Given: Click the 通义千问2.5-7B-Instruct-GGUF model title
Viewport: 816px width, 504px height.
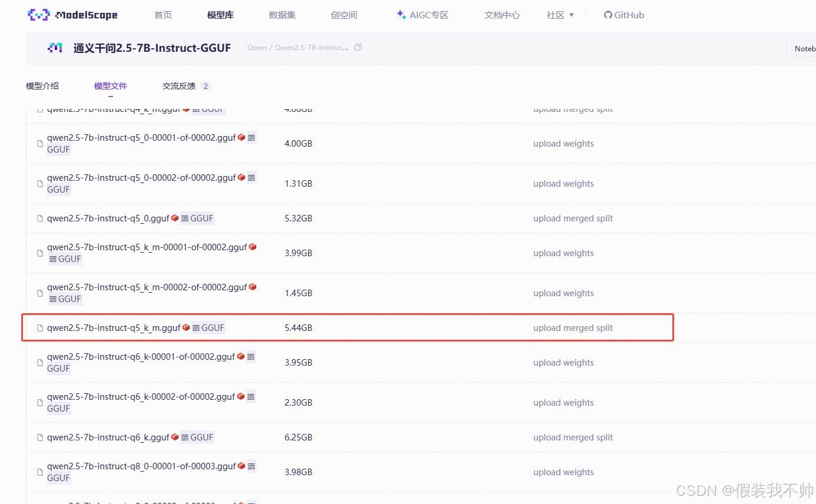Looking at the screenshot, I should (x=152, y=48).
